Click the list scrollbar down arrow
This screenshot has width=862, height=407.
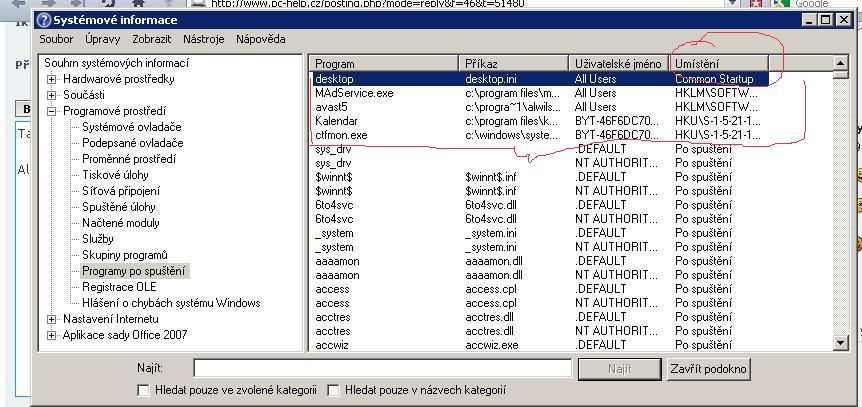point(841,343)
